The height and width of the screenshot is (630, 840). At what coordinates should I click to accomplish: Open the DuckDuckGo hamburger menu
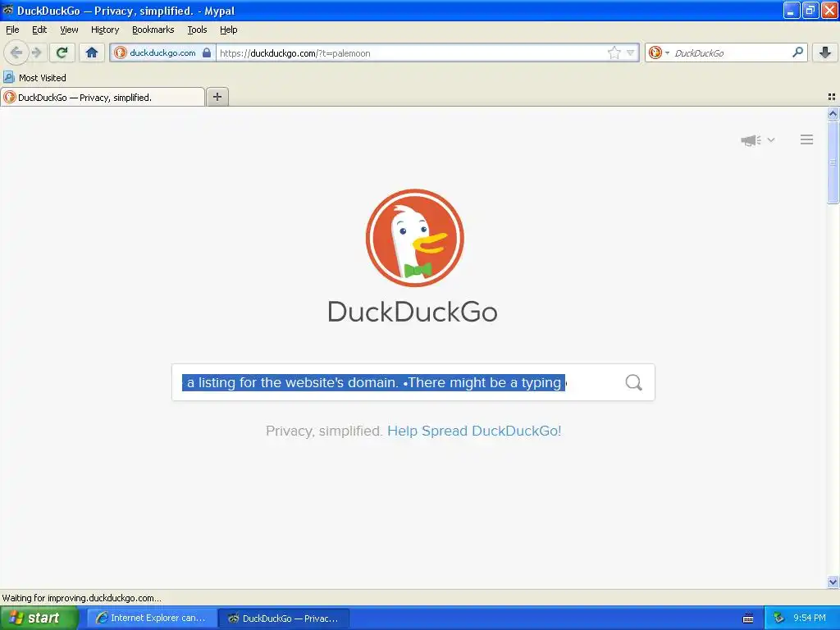coord(807,139)
